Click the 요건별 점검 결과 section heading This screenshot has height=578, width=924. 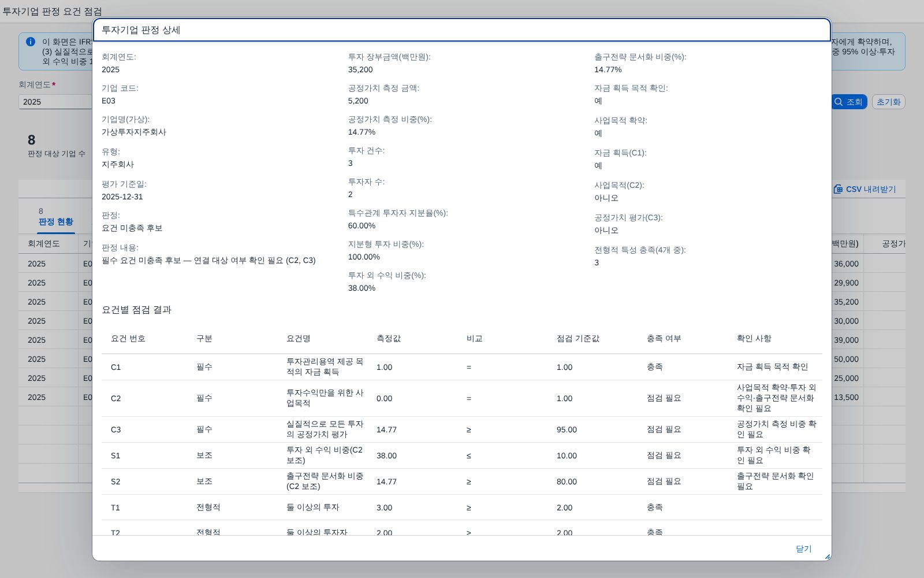pos(137,310)
